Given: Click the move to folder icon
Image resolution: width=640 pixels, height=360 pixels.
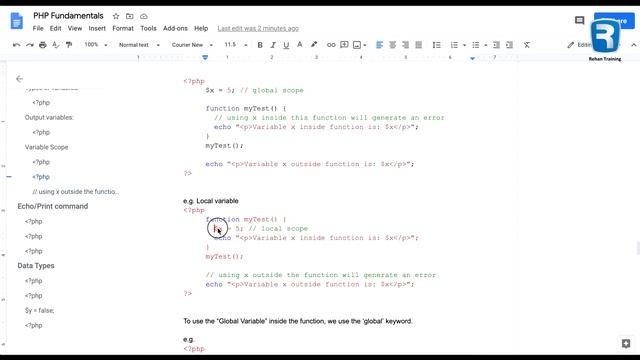Looking at the screenshot, I should coord(129,16).
